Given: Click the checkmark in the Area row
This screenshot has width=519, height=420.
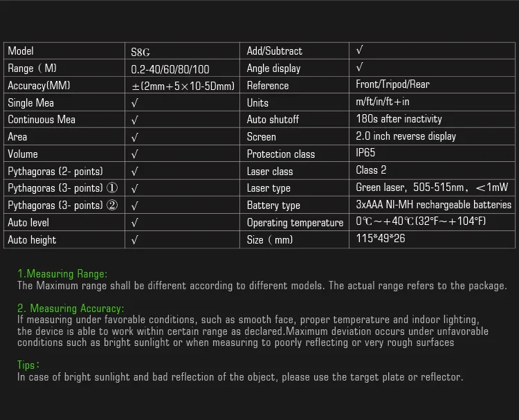Looking at the screenshot, I should pos(135,138).
